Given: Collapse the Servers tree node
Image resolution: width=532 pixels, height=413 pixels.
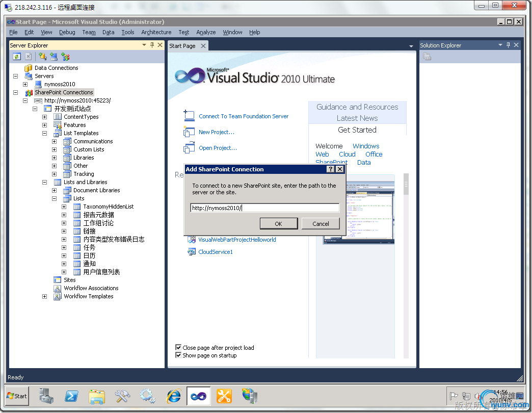Looking at the screenshot, I should (x=16, y=76).
